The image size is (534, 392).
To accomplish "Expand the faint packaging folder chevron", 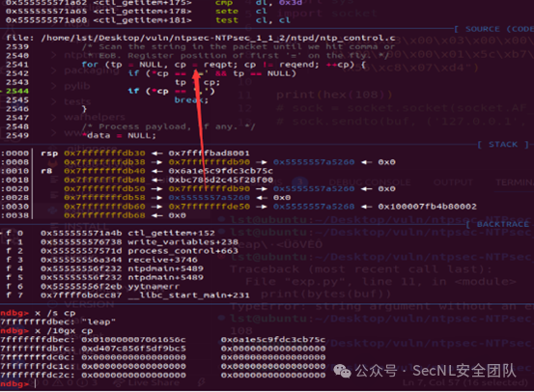I will coord(54,70).
